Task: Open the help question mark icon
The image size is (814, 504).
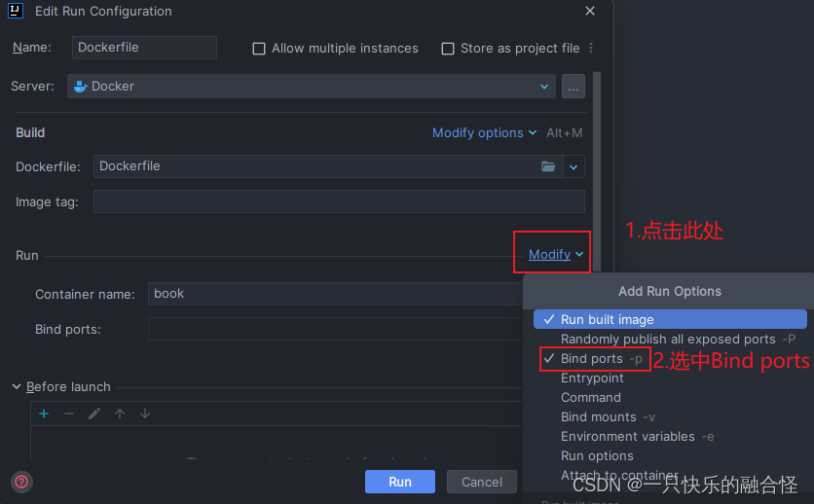Action: click(x=21, y=482)
